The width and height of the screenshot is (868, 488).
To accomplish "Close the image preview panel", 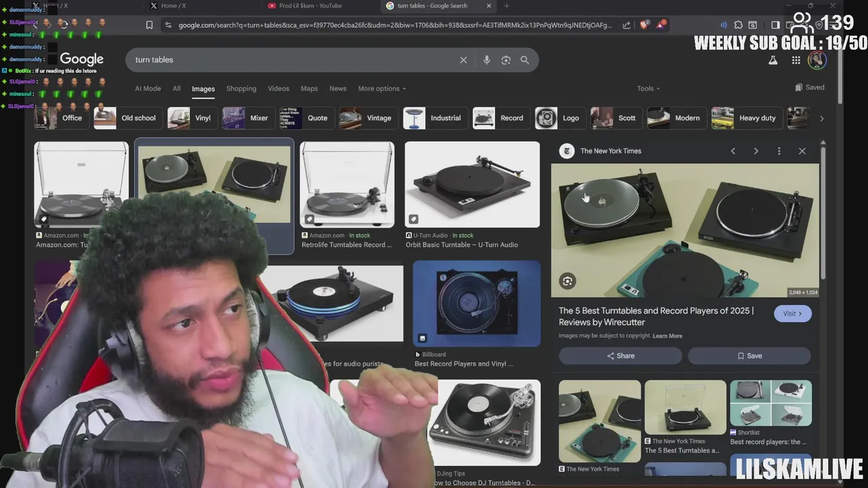I will click(802, 151).
